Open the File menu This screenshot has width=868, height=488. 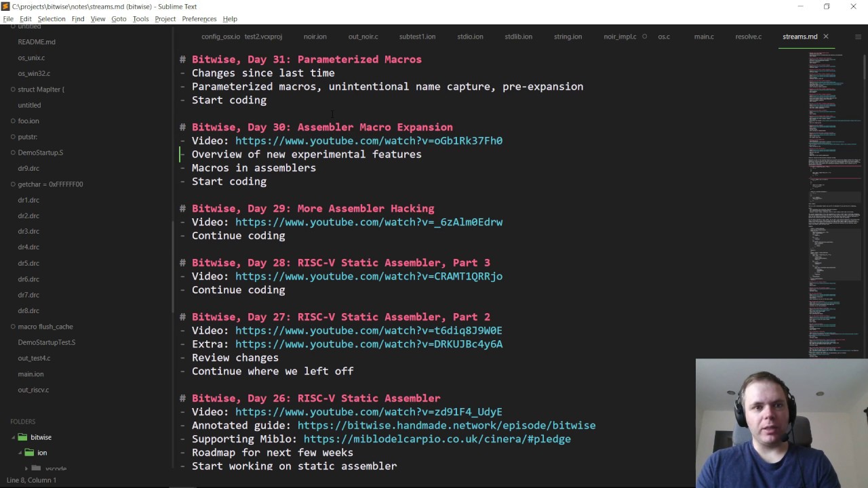tap(8, 19)
